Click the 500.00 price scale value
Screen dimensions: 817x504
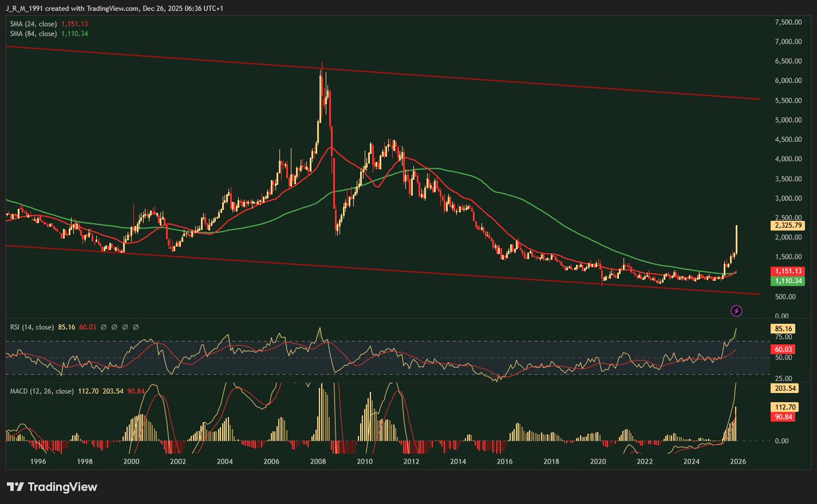click(x=785, y=297)
